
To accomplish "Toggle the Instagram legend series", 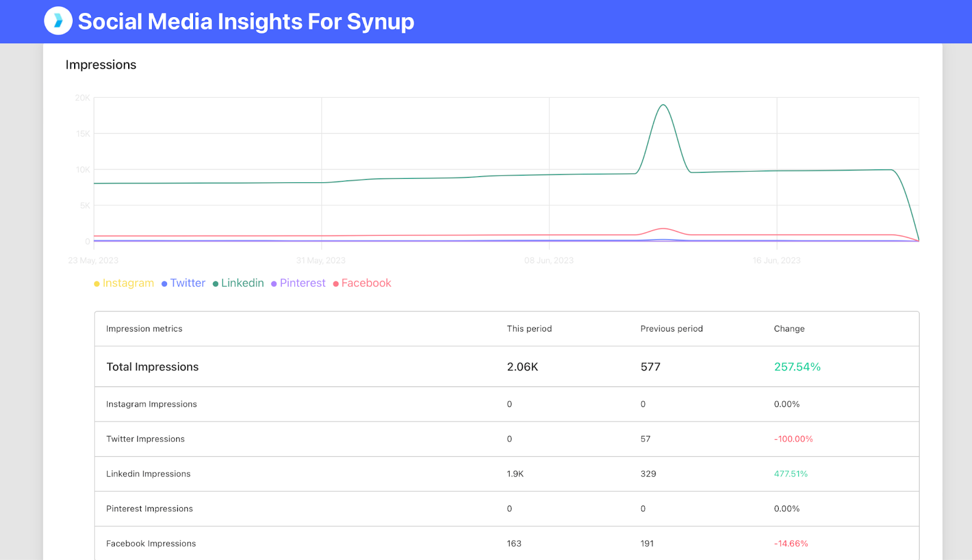I will [124, 283].
